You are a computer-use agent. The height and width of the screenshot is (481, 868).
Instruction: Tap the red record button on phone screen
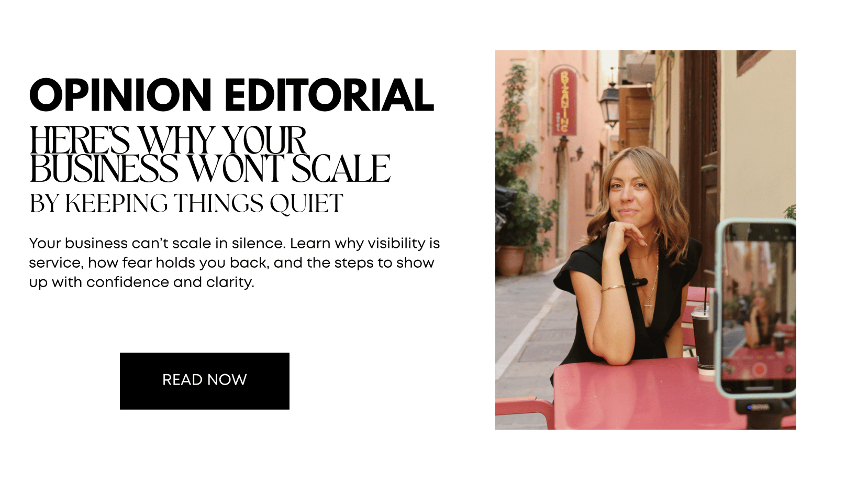759,370
